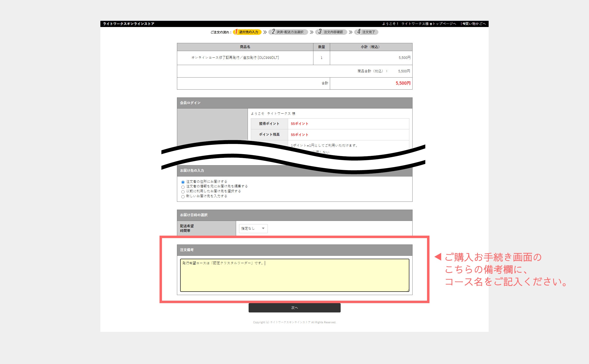Select step 2 決済・配送方法選択 in order flow
Viewport: 589px width, 364px height.
pos(288,32)
